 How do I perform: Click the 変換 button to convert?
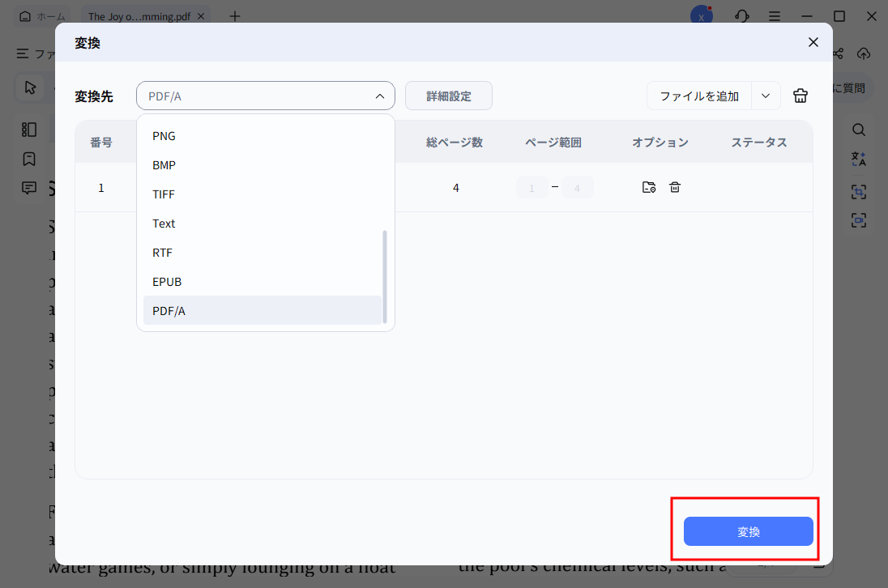pos(748,531)
